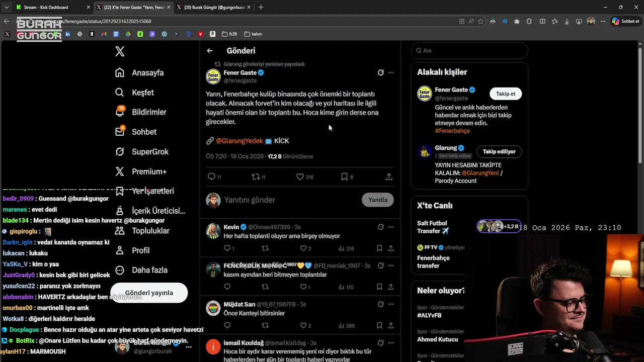Click the Yanıtla button
This screenshot has width=644, height=362.
tap(377, 200)
